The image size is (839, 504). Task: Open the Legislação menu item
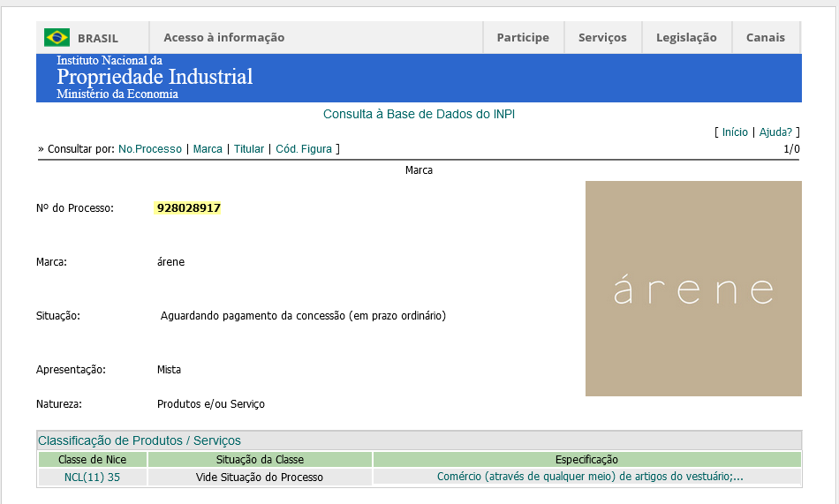[686, 37]
